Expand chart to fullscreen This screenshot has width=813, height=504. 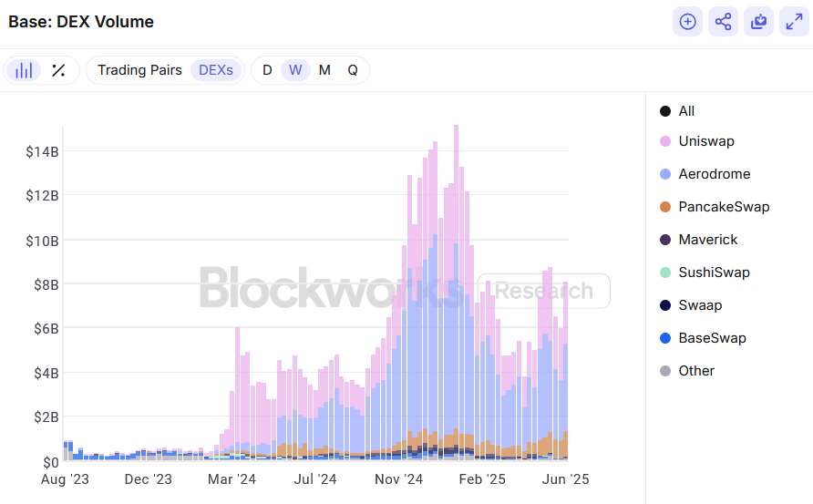pyautogui.click(x=794, y=22)
